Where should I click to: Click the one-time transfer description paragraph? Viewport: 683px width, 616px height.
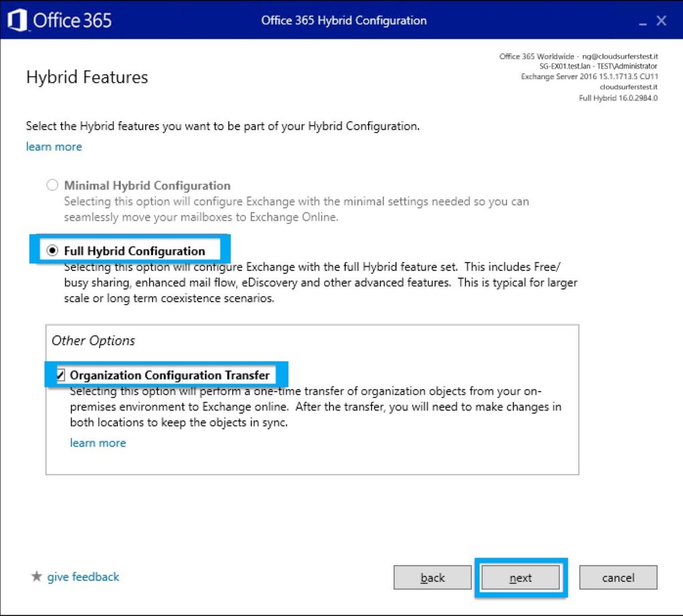pos(315,407)
